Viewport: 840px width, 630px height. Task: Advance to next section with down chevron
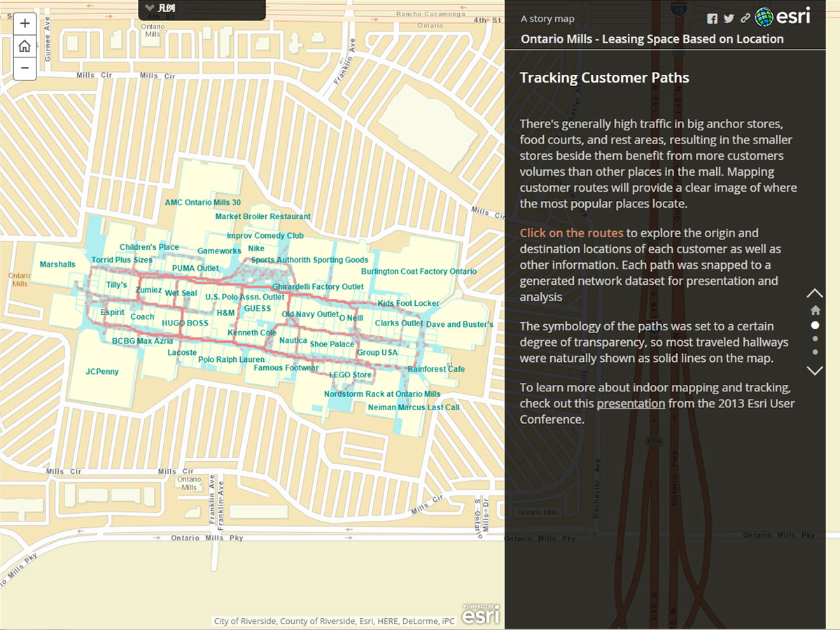point(815,370)
